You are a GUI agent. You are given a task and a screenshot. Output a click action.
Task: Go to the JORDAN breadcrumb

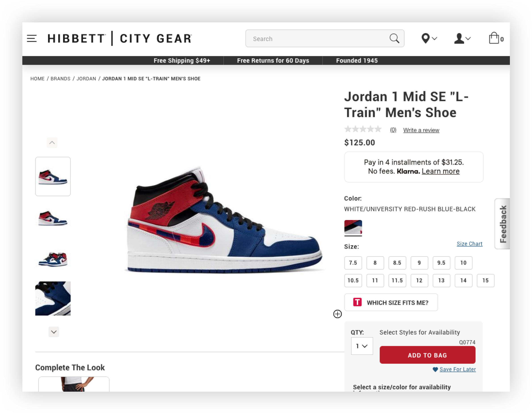86,79
